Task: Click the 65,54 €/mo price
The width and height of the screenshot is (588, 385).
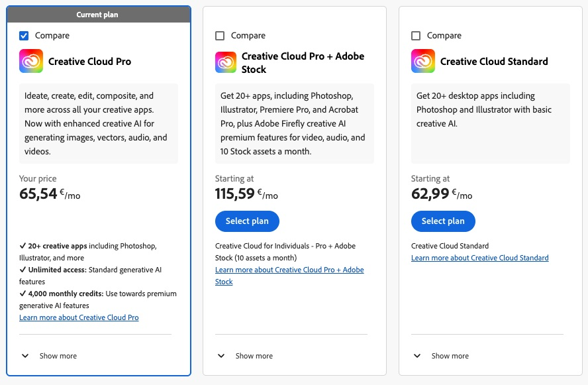Action: [x=50, y=194]
